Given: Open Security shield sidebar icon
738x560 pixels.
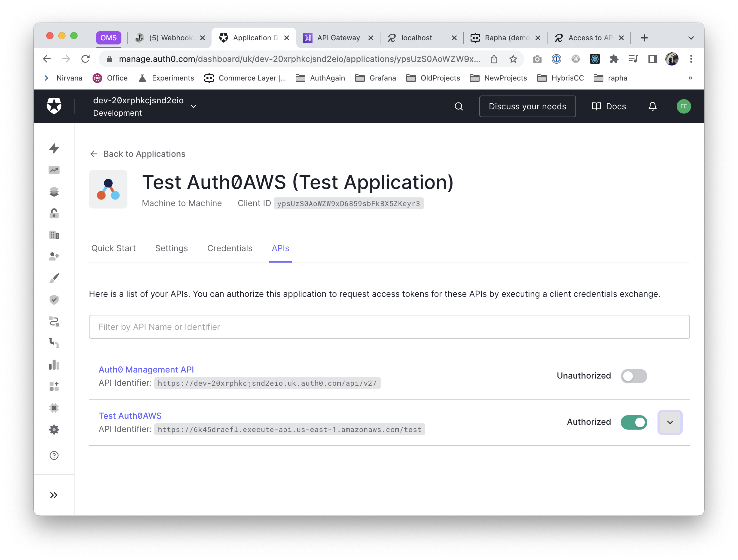Looking at the screenshot, I should [54, 300].
